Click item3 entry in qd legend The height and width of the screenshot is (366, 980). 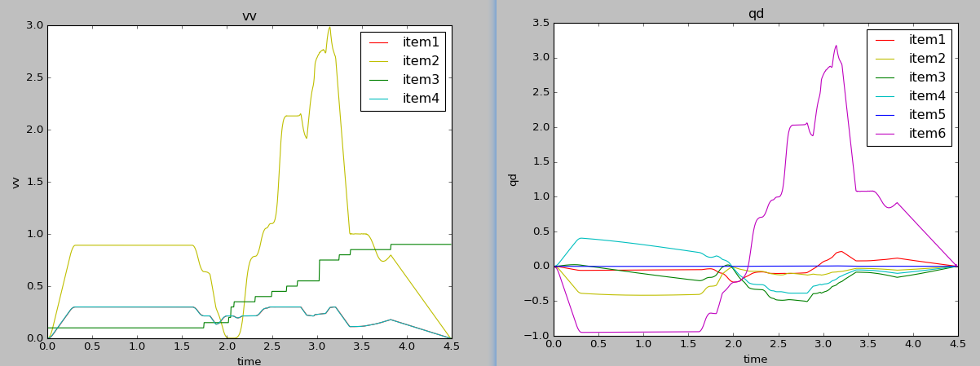(927, 77)
